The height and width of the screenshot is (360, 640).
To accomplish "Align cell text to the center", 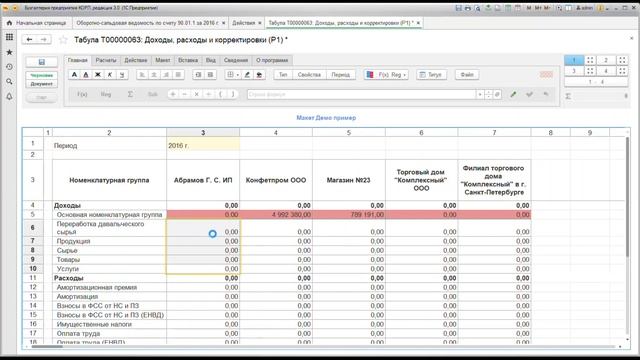I will pyautogui.click(x=154, y=75).
